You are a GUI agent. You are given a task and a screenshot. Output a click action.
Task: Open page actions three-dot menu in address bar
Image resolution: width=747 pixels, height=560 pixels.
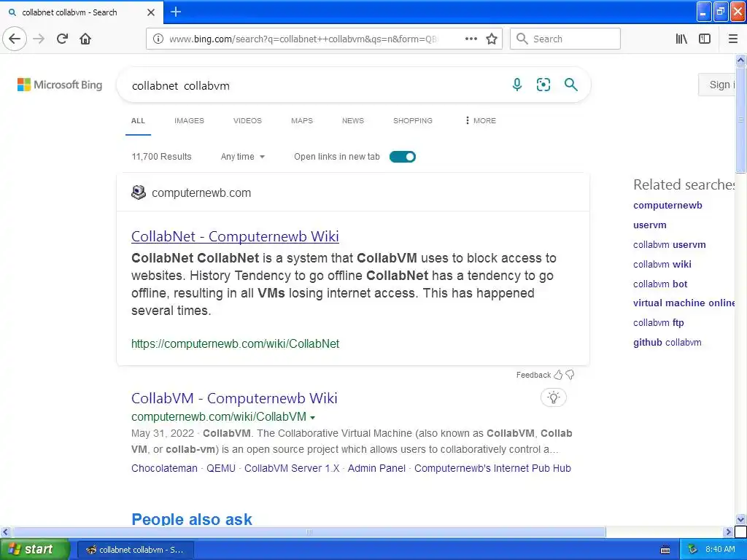(x=471, y=39)
